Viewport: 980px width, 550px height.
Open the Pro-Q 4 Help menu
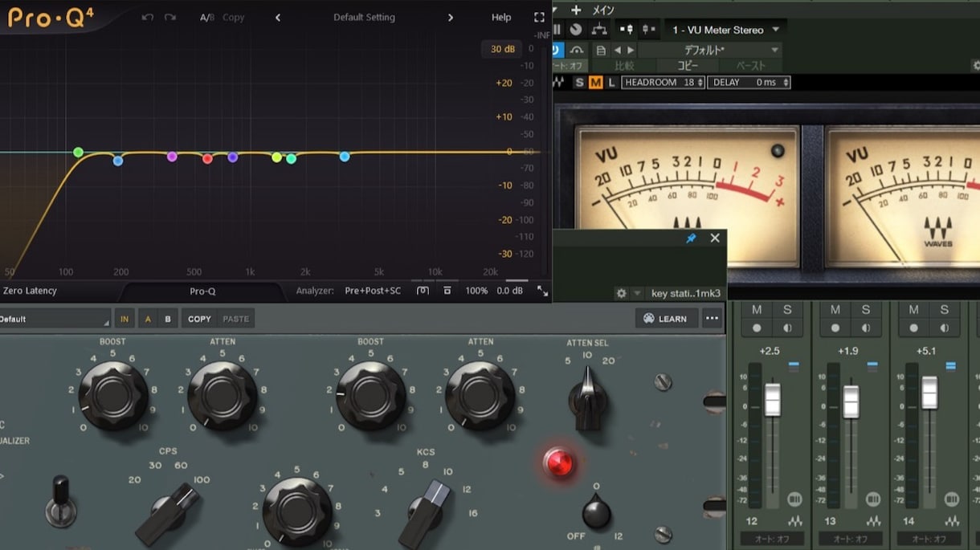pyautogui.click(x=501, y=17)
